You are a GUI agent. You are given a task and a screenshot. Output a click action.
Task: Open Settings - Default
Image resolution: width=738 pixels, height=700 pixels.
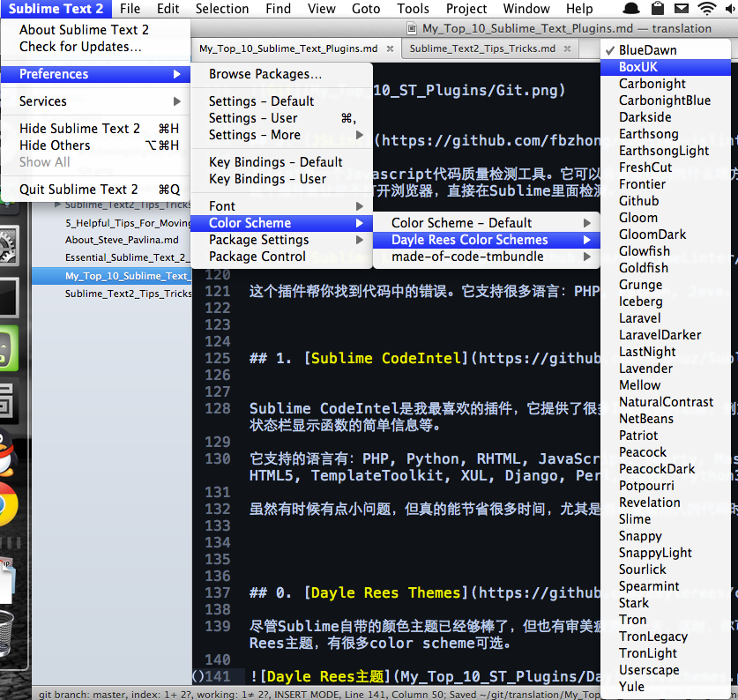pyautogui.click(x=281, y=101)
